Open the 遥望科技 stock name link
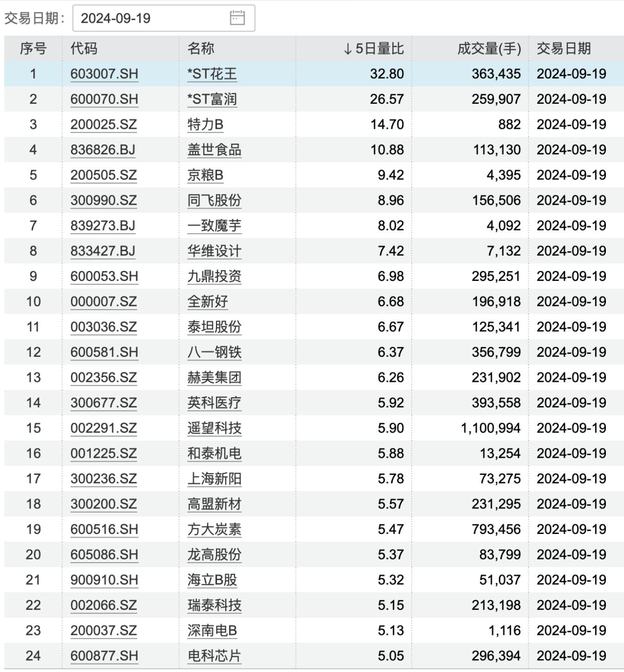The height and width of the screenshot is (672, 624). [x=214, y=428]
